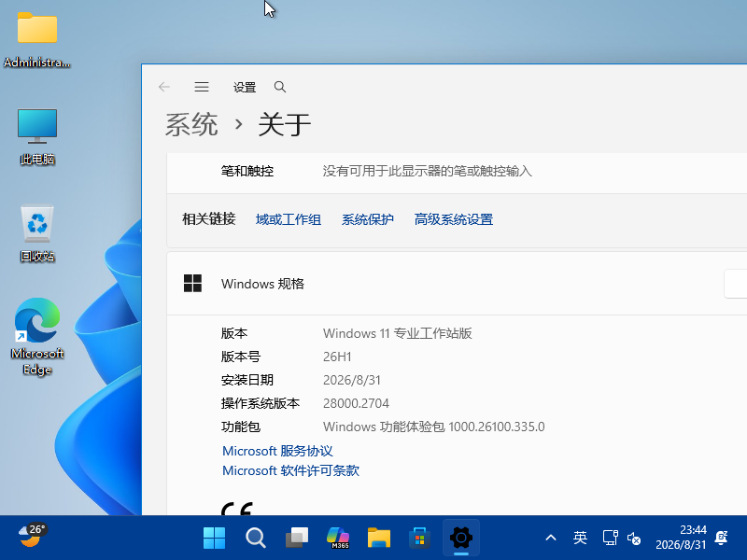Open the Settings hamburger navigation menu
747x560 pixels.
coord(202,87)
